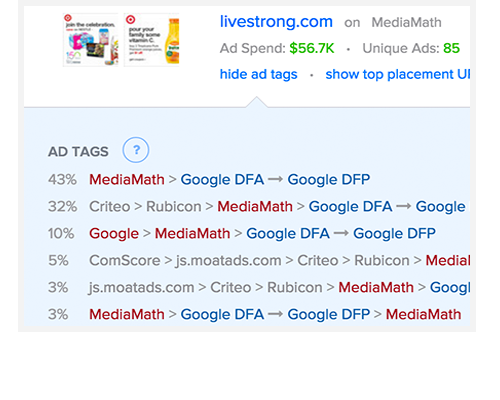The image size is (500, 400).
Task: Click js.moatads.com in the 5% row
Action: tap(229, 261)
